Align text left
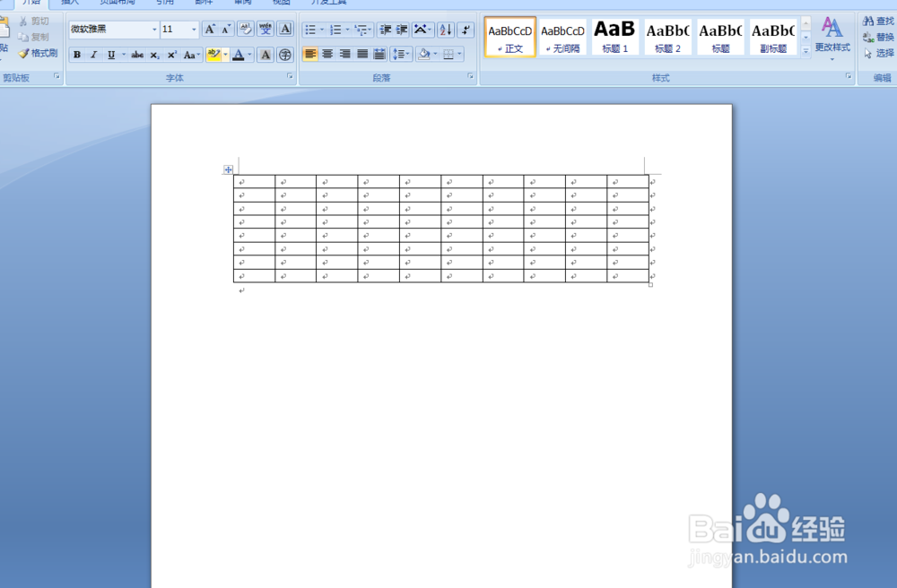Viewport: 897px width, 588px height. point(310,55)
